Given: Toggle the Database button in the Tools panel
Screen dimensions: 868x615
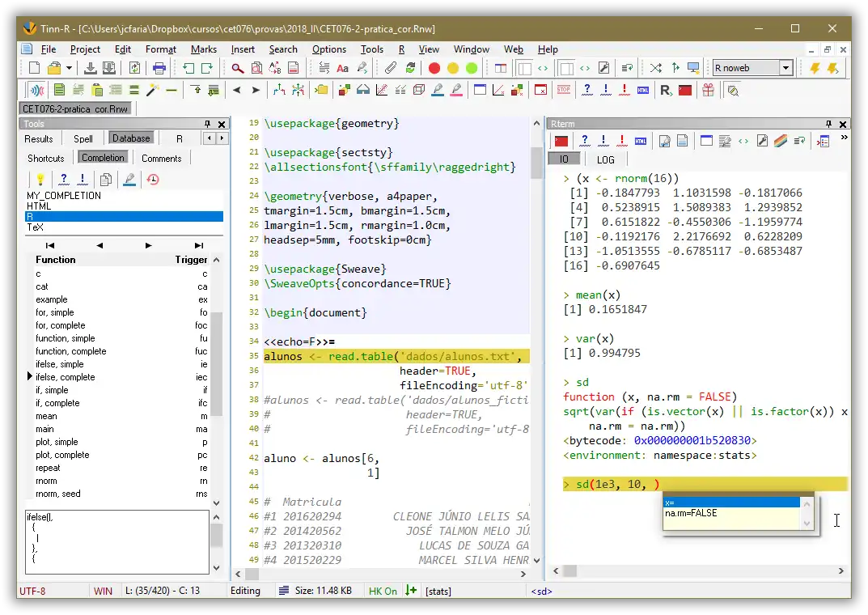Looking at the screenshot, I should (x=131, y=139).
